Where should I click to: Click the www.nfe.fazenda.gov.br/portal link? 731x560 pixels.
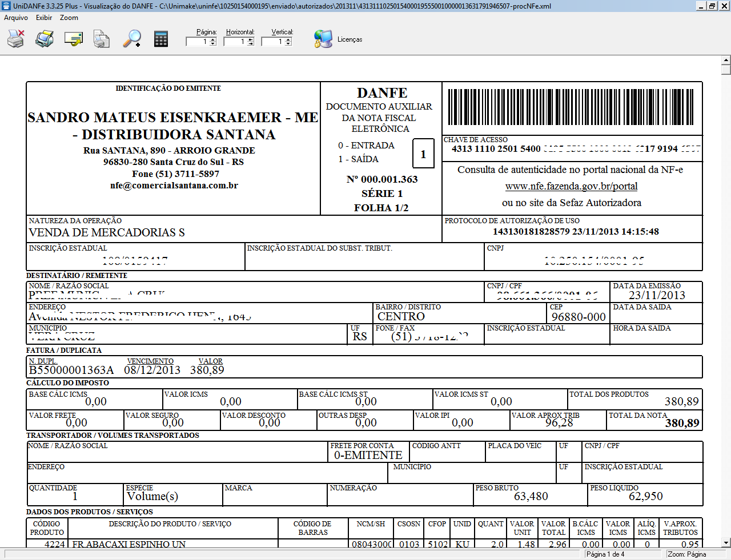point(571,186)
